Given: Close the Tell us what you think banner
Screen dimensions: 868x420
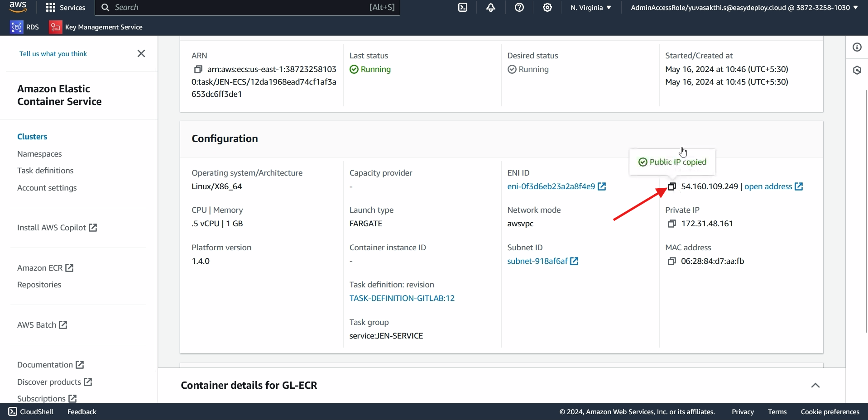Looking at the screenshot, I should [x=141, y=53].
